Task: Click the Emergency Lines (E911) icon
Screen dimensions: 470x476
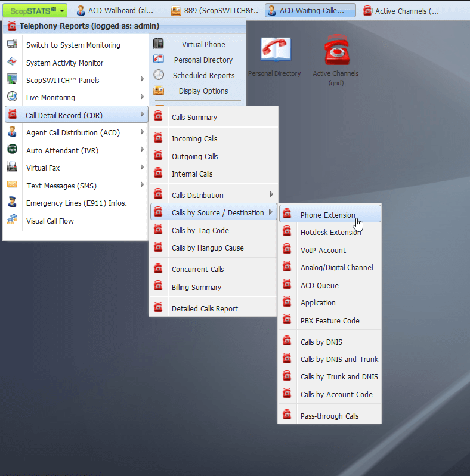Action: 13,203
